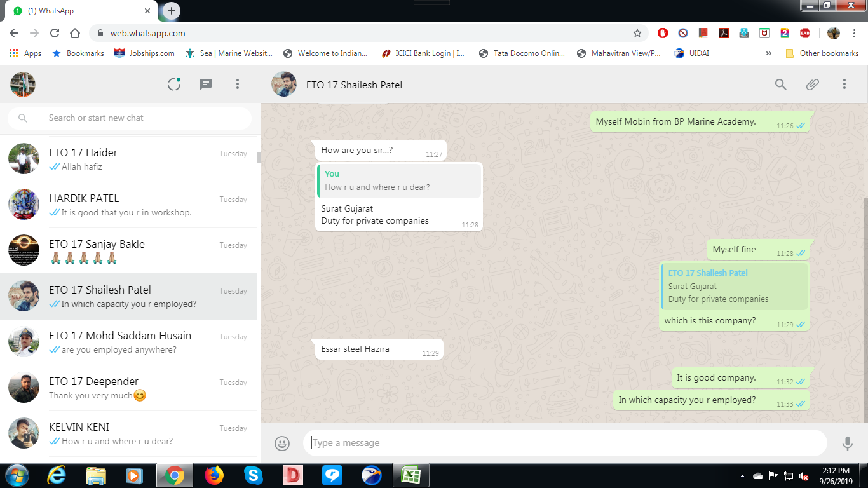Open the contact photo in the chat header
This screenshot has width=868, height=488.
284,85
